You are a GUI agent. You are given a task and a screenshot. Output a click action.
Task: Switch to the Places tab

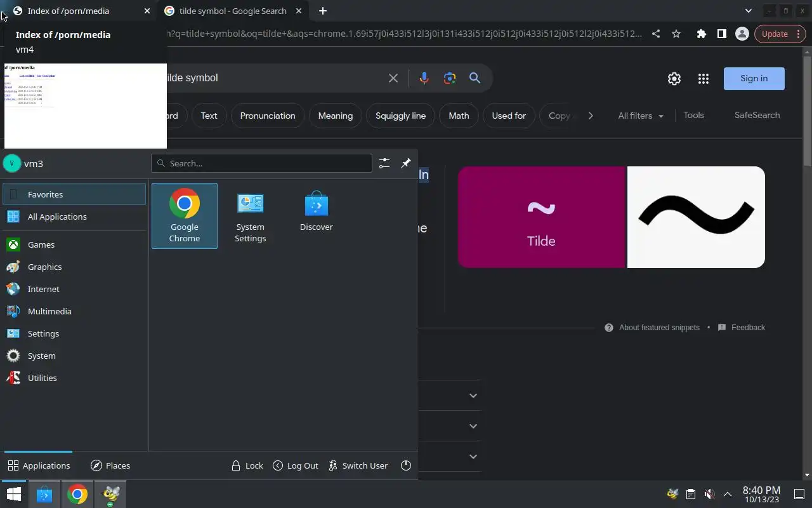pyautogui.click(x=110, y=465)
